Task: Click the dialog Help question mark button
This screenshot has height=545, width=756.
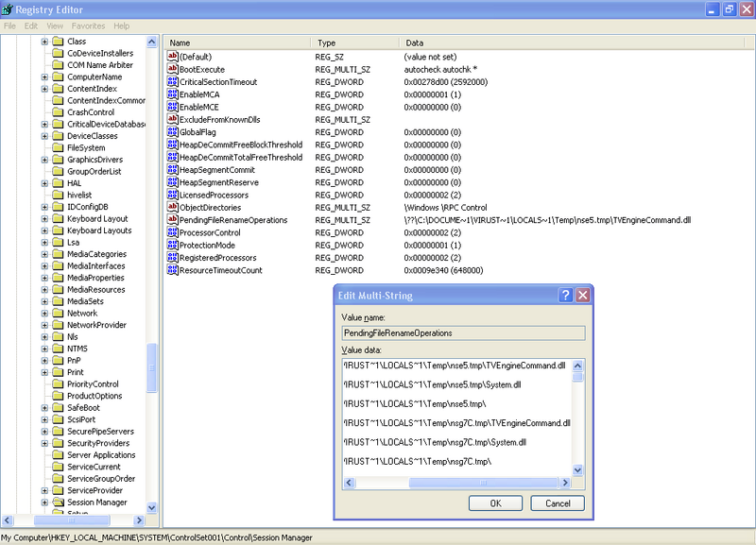Action: point(564,295)
